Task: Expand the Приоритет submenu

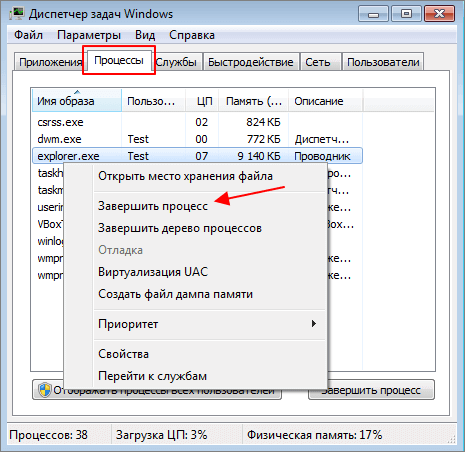Action: tap(209, 324)
